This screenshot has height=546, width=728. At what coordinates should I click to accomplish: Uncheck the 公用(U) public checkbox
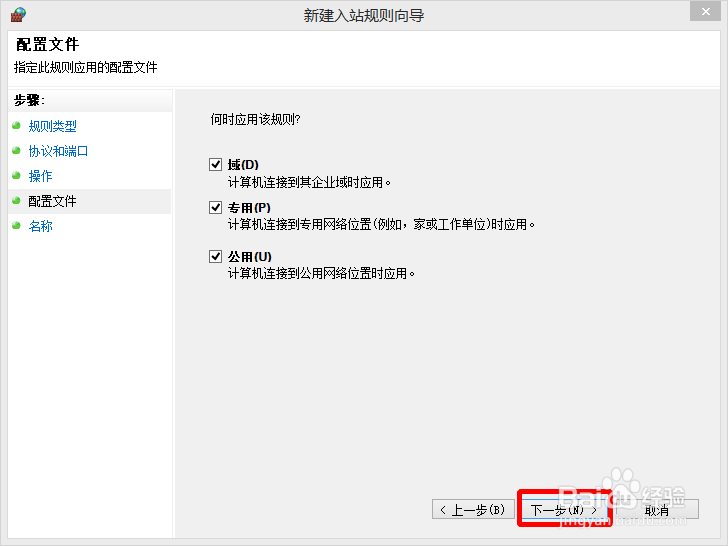215,256
